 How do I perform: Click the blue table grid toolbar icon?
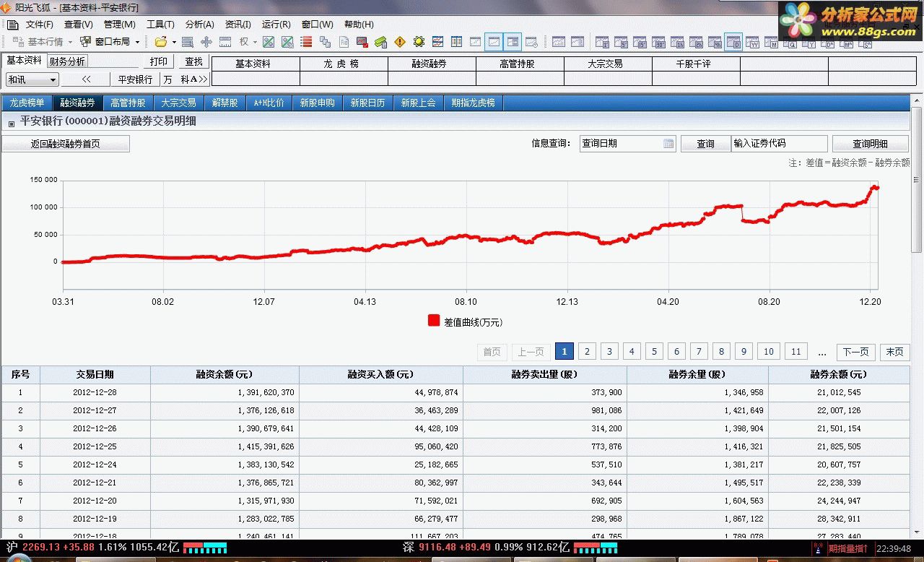coord(456,42)
